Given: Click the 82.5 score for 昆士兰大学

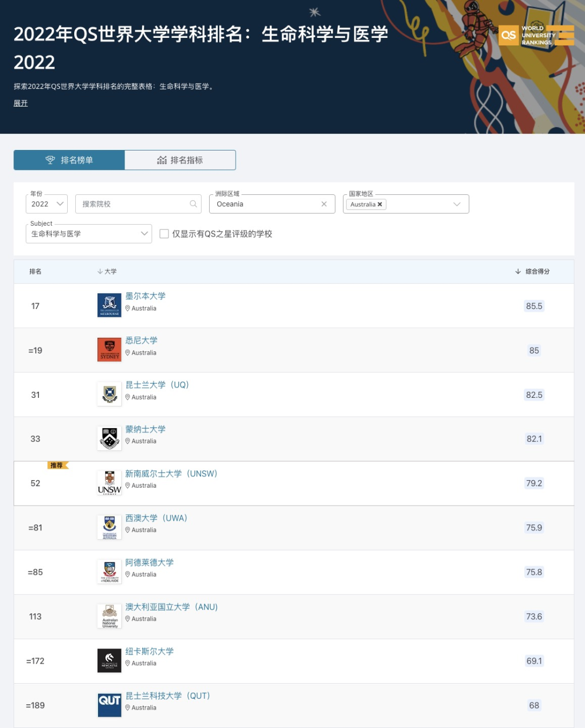Looking at the screenshot, I should 534,395.
